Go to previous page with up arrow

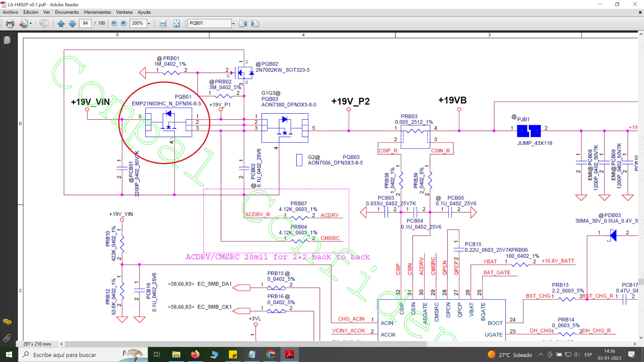pos(61,23)
